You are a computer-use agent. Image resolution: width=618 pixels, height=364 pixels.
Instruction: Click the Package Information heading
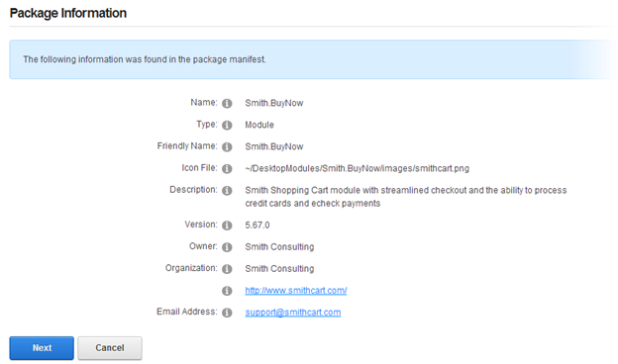[68, 13]
